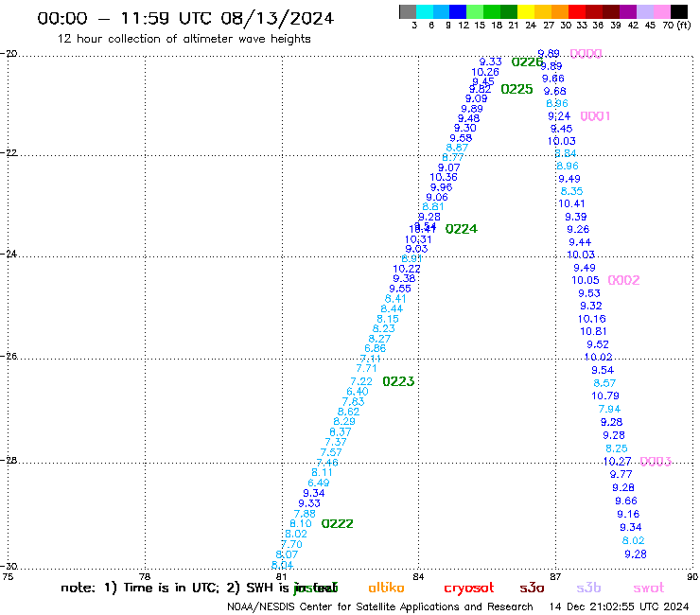Click the subtitle '12 hour collection of altimeter wave heights'
700x615 pixels.
[184, 39]
